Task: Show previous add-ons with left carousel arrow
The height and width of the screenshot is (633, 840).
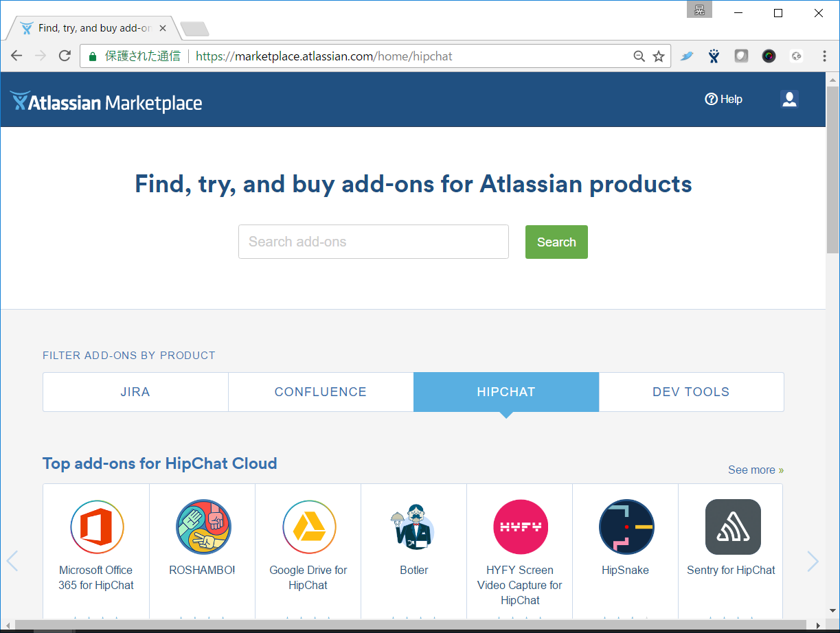Action: [12, 561]
